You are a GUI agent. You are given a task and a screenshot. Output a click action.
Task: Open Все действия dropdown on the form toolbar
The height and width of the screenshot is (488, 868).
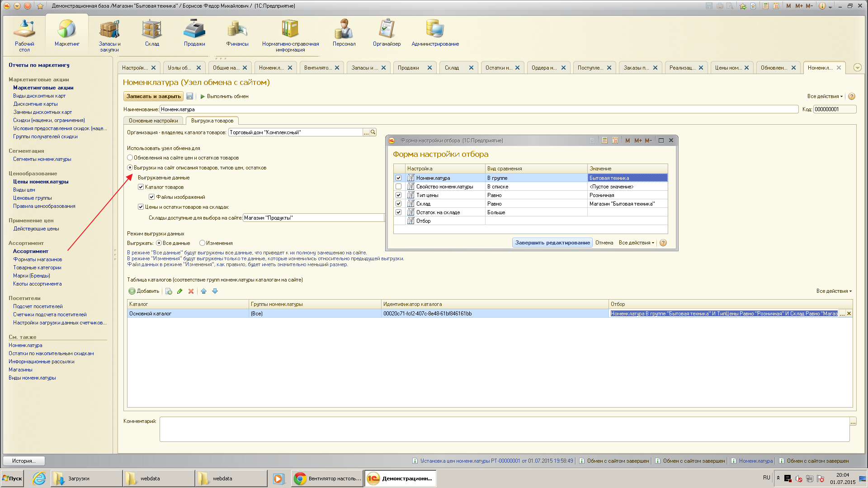[x=825, y=96]
